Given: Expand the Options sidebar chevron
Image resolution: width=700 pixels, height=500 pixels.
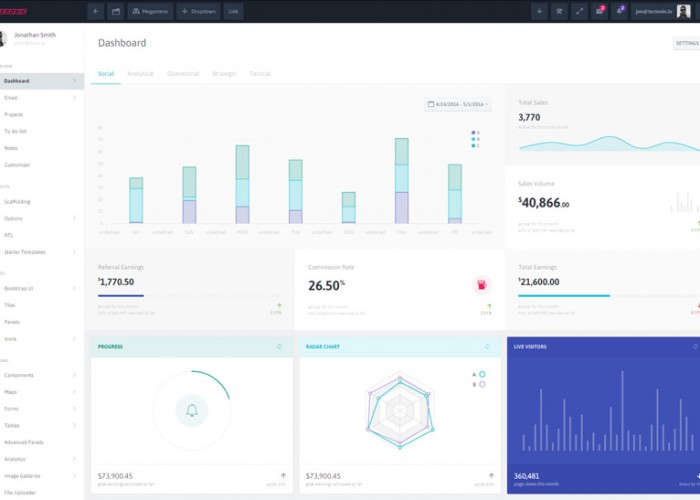Looking at the screenshot, I should click(x=74, y=218).
